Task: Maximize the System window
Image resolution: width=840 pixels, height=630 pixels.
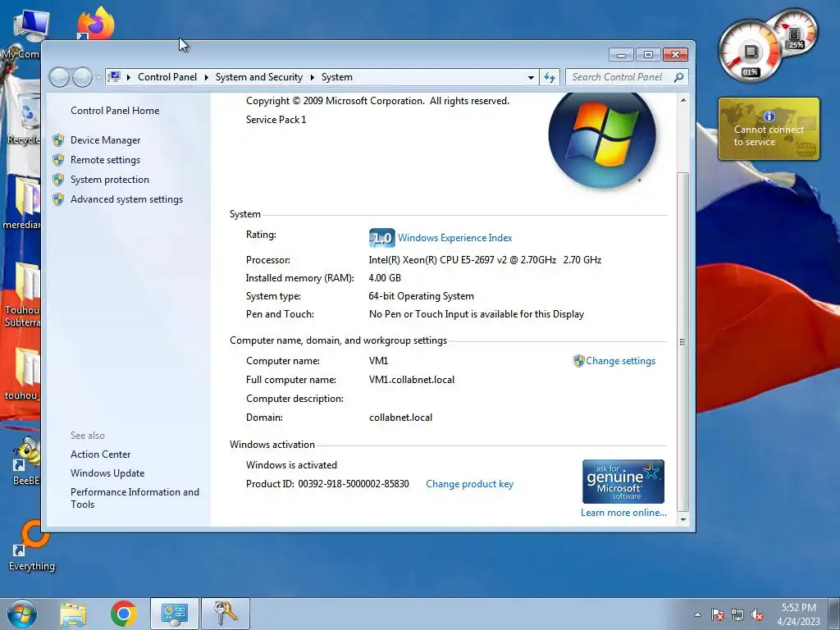Action: click(x=648, y=55)
